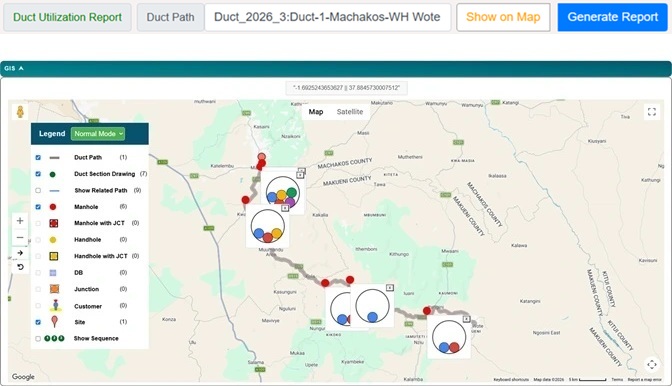The image size is (672, 386).
Task: Click the red manhole marker southwest of Machakos
Action: point(246,200)
